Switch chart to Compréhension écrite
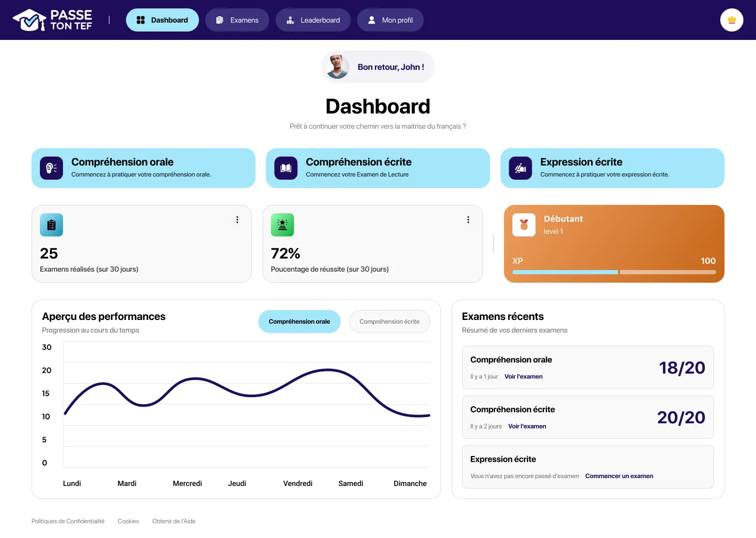The image size is (756, 538). tap(390, 322)
